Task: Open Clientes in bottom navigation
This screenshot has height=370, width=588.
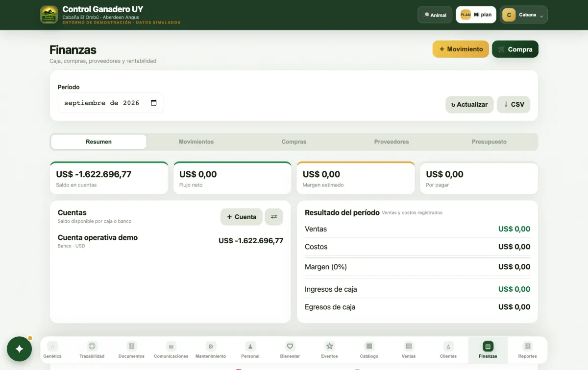Action: pos(448,350)
